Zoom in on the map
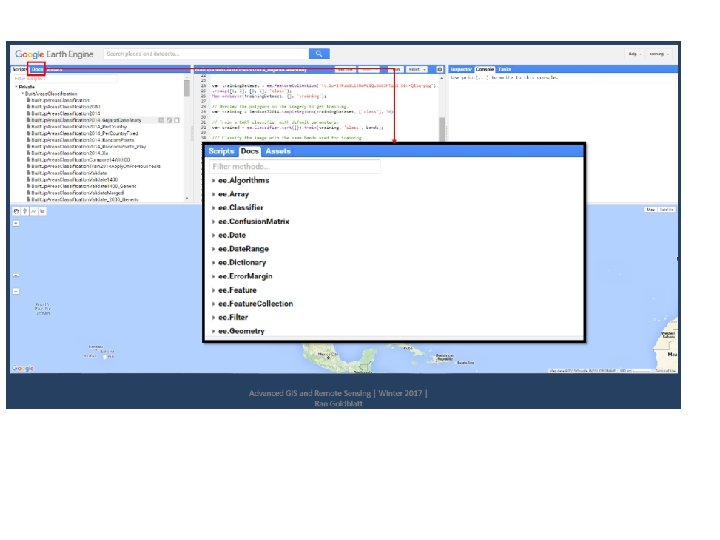720x540 pixels. point(16,223)
